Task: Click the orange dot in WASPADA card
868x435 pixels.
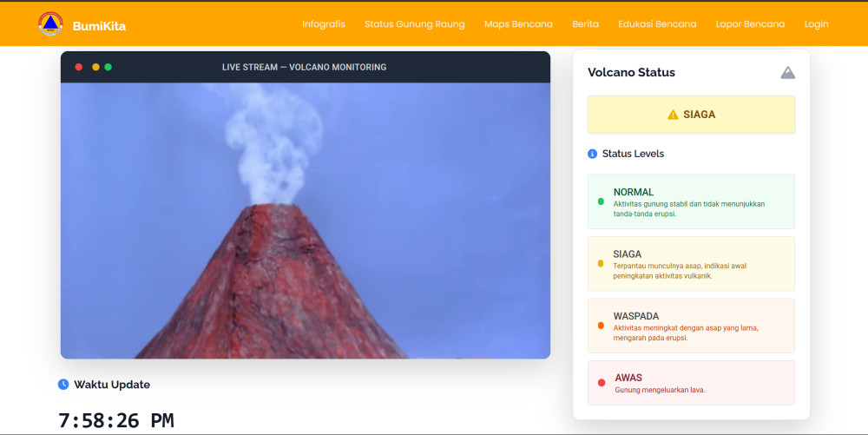Action: click(x=601, y=326)
